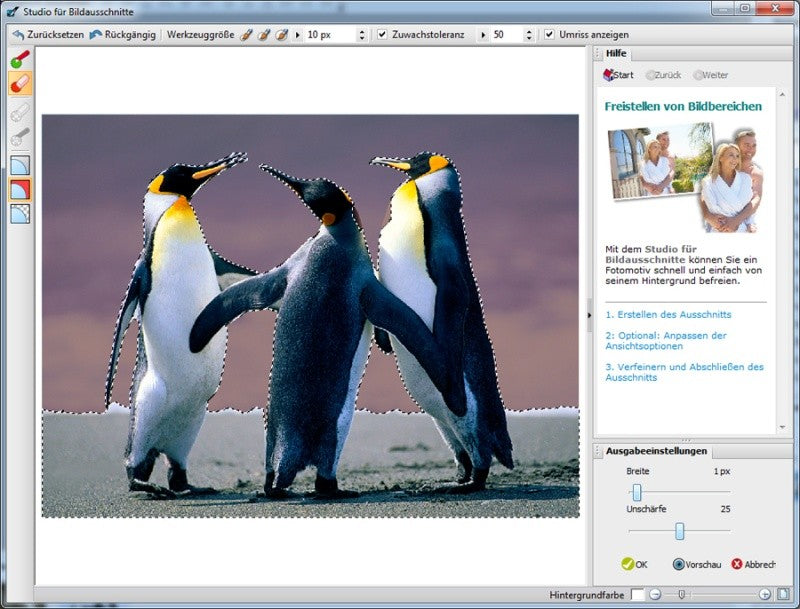Open link 1. Erstellen des Ausschnitts
The image size is (800, 609).
(668, 314)
